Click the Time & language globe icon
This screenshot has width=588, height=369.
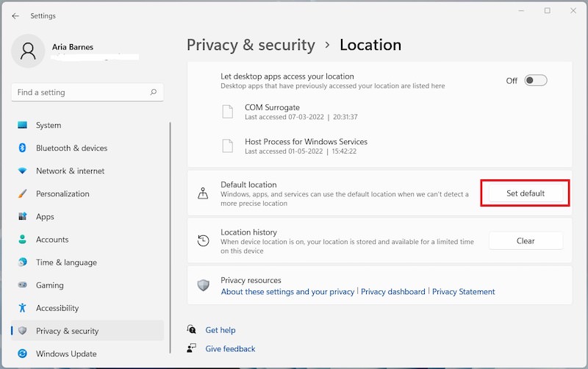click(23, 262)
